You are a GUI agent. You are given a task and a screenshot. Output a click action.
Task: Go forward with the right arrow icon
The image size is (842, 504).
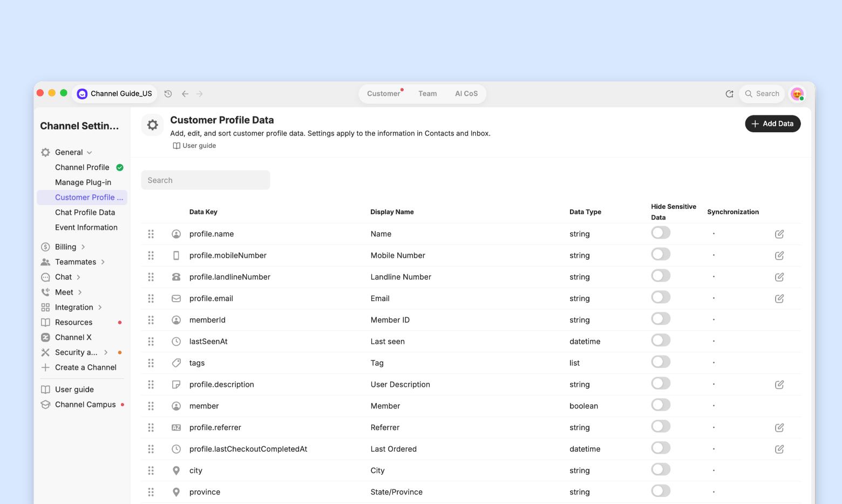point(200,94)
